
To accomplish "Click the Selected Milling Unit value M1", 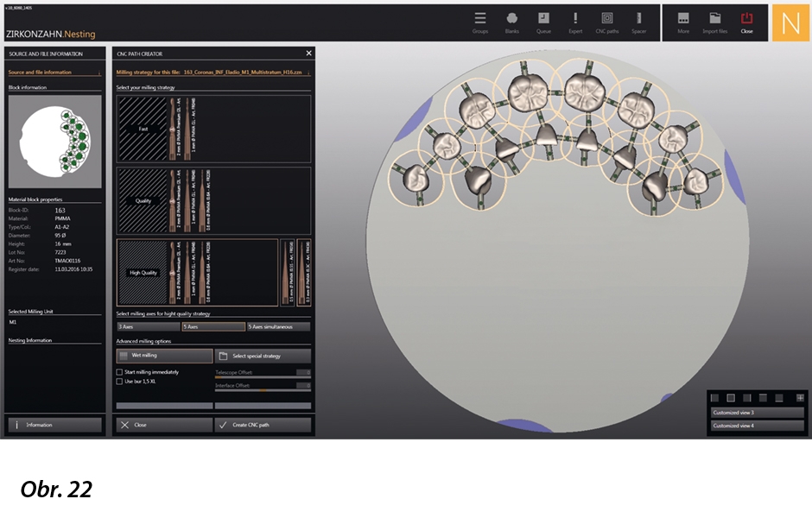I will pyautogui.click(x=13, y=322).
